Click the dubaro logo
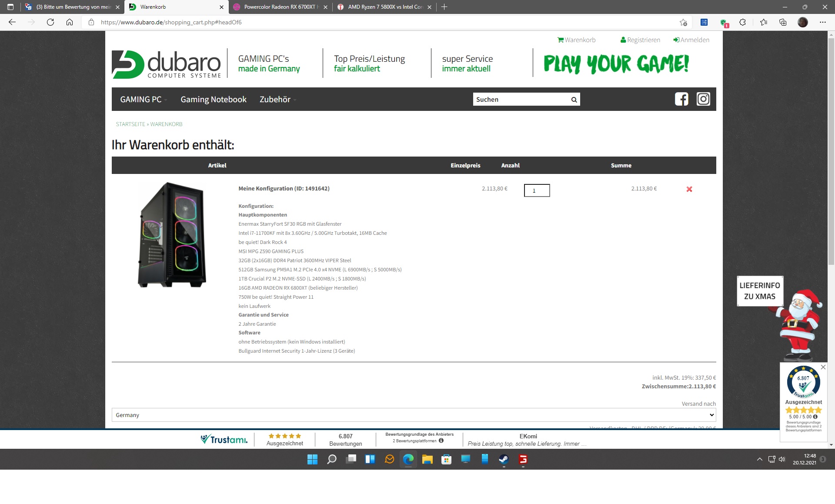The height and width of the screenshot is (504, 835). coord(167,64)
